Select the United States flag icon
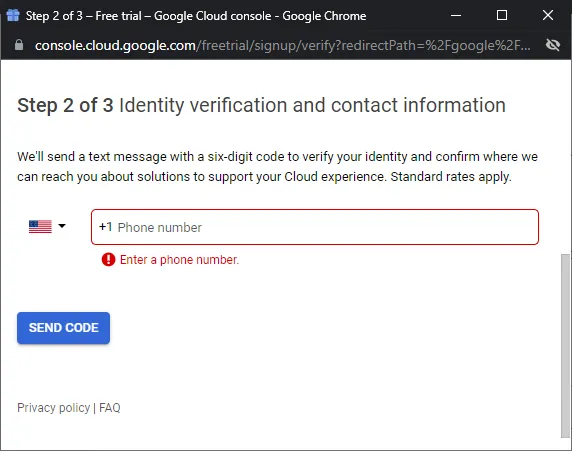Viewport: 572px width, 451px height. pos(40,227)
